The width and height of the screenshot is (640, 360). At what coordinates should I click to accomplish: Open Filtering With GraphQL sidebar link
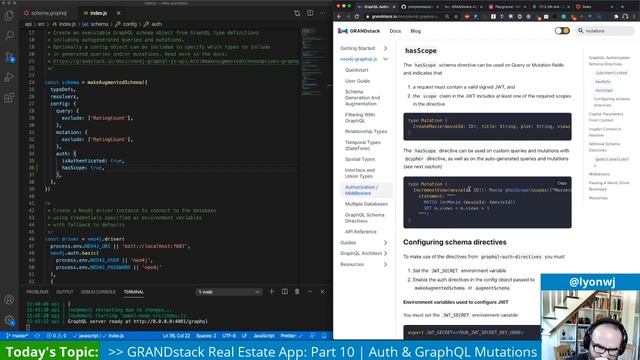(x=360, y=118)
